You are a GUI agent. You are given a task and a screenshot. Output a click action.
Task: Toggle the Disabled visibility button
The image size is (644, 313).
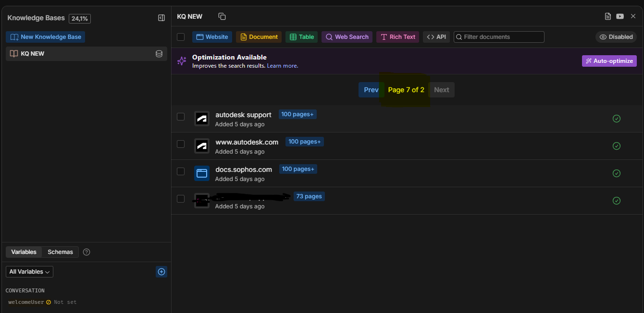(616, 37)
